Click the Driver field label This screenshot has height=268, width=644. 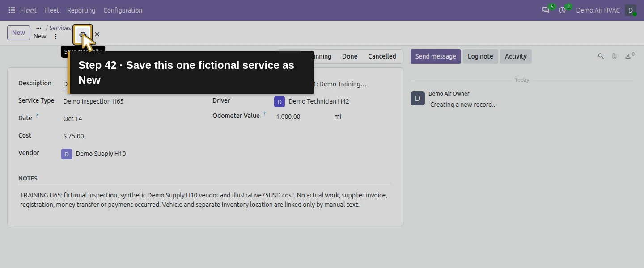pos(221,100)
